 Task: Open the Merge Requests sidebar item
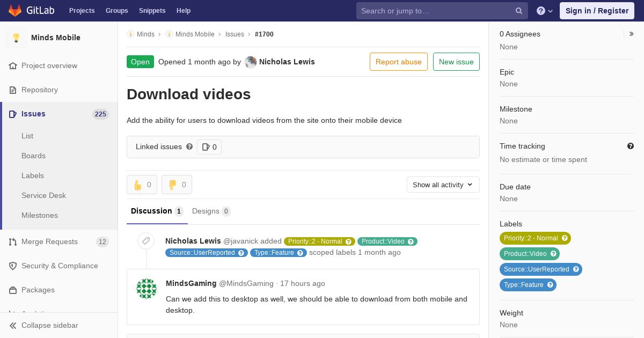point(49,241)
